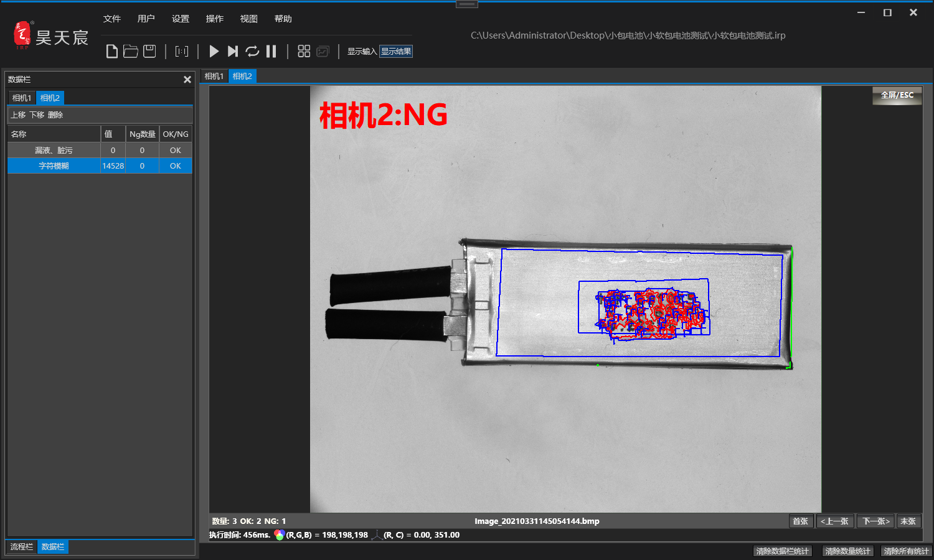Create a new project file
934x560 pixels.
point(111,51)
